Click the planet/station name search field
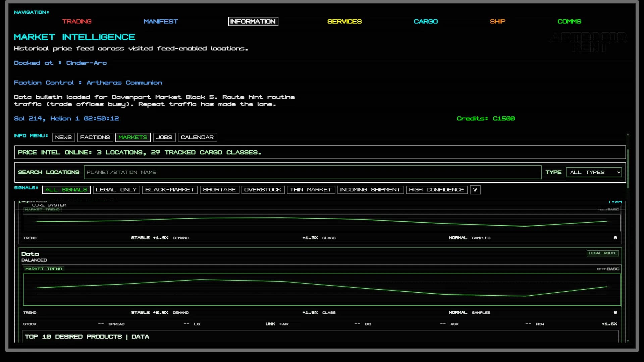The width and height of the screenshot is (644, 362). coord(312,172)
